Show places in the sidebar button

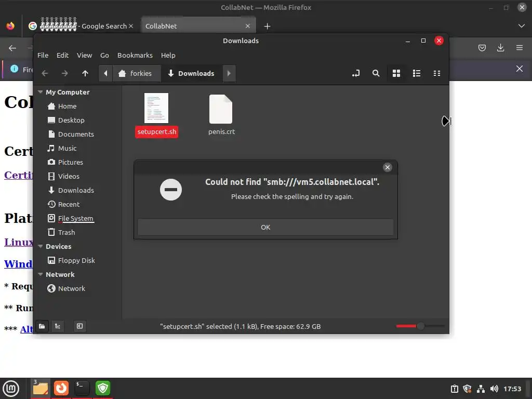point(42,326)
